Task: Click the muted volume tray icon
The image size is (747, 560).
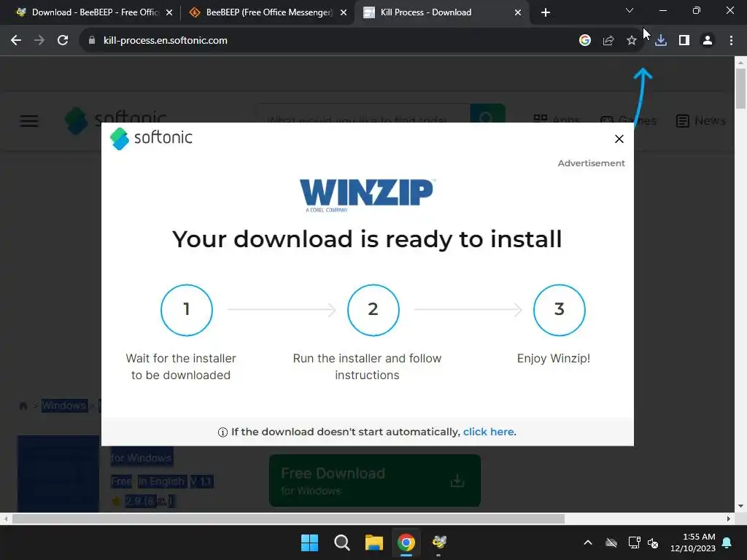Action: pyautogui.click(x=653, y=542)
